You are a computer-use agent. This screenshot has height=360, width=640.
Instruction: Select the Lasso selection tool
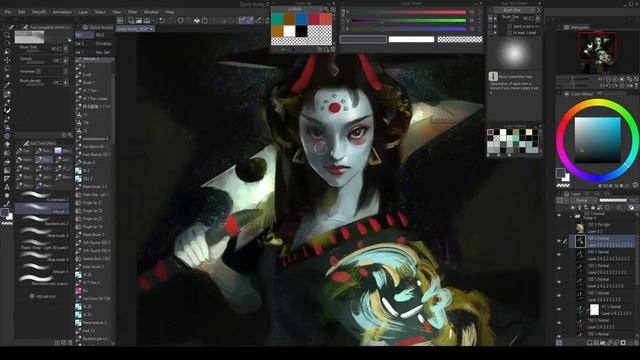pyautogui.click(x=7, y=68)
